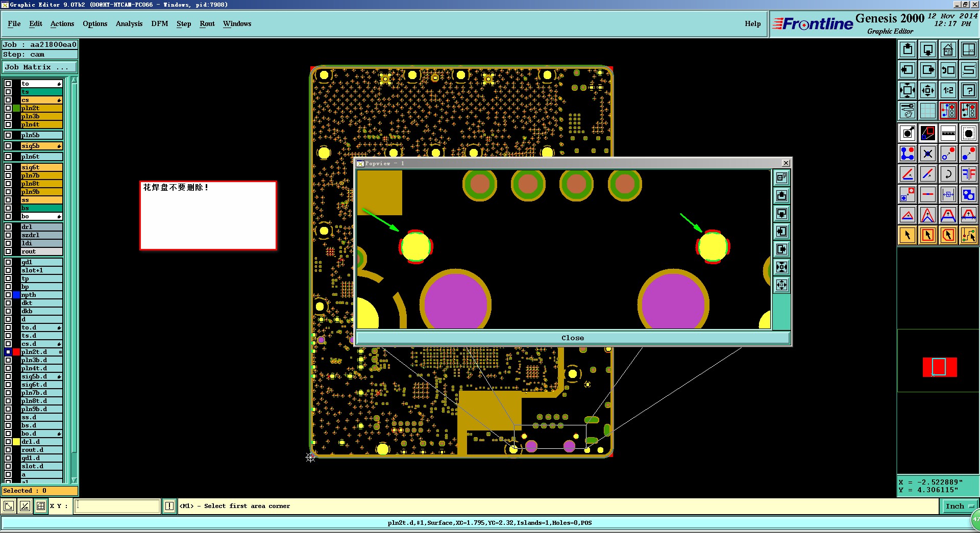Viewport: 980px width, 533px height.
Task: Click the home view icon
Action: coord(948,49)
